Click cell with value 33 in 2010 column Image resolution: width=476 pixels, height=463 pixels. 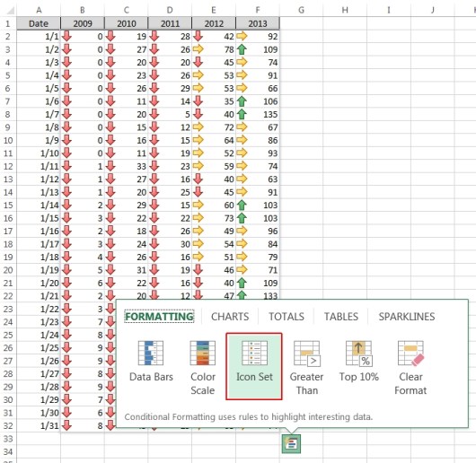tap(127, 166)
